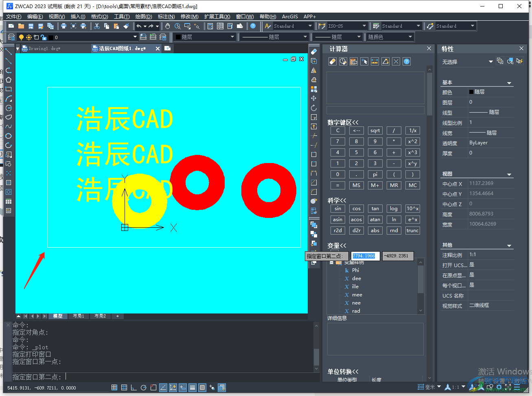Collapse the 基本 properties section
The height and width of the screenshot is (396, 532).
[509, 83]
